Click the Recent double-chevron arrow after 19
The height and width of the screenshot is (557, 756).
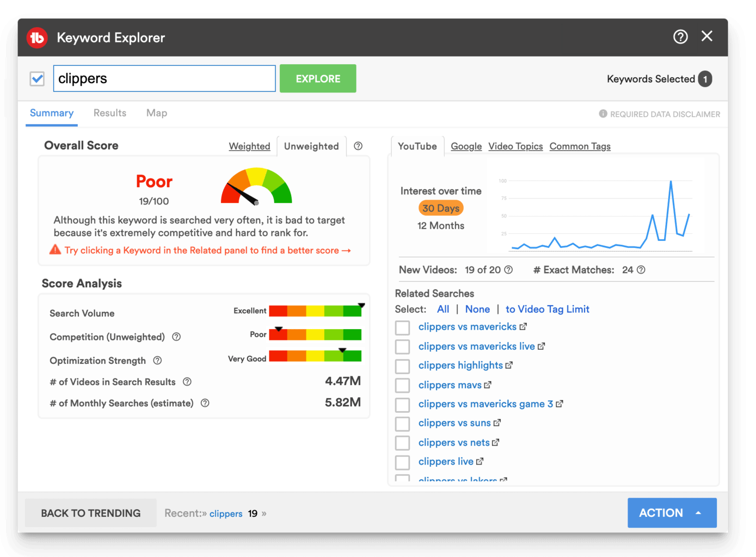click(x=264, y=513)
